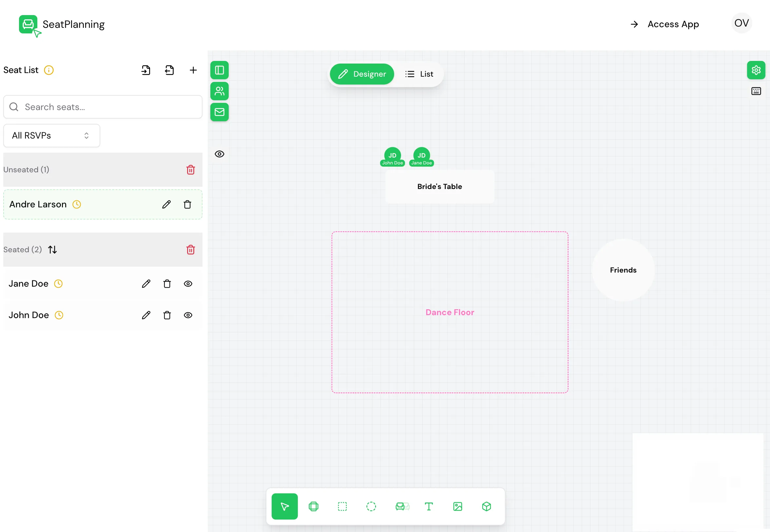Screen dimensions: 770x532
Task: Toggle visibility for Jane Doe
Action: (188, 284)
